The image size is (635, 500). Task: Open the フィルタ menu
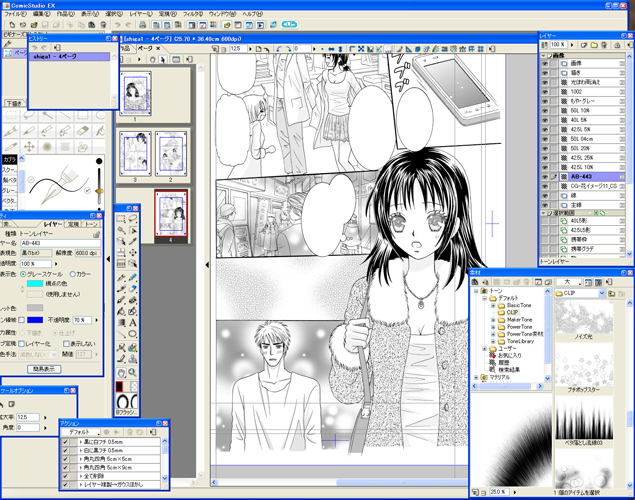pyautogui.click(x=193, y=14)
